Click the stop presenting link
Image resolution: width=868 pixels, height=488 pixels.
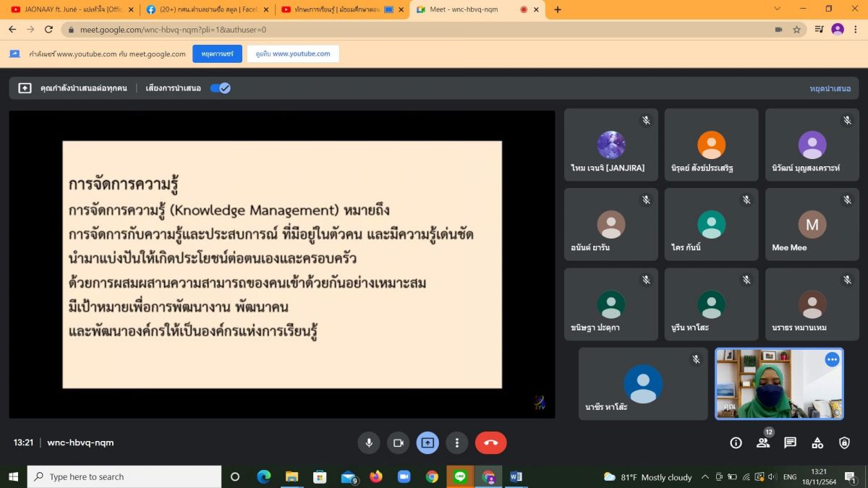click(x=830, y=88)
